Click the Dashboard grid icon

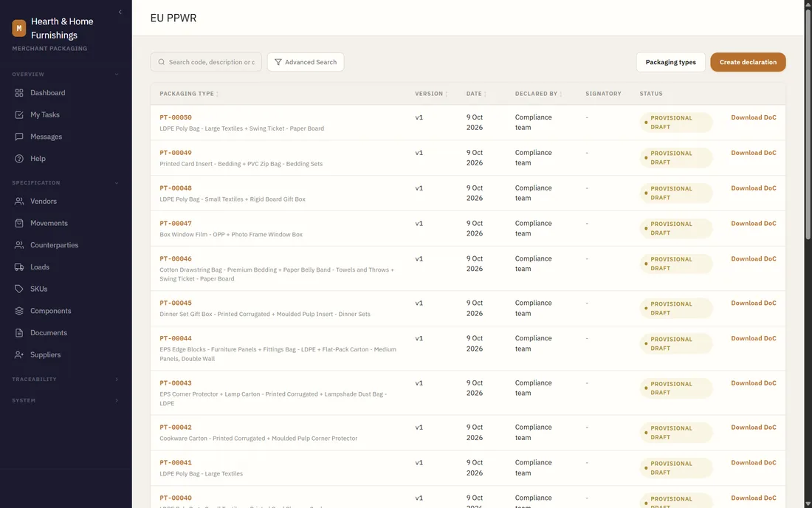(x=19, y=93)
